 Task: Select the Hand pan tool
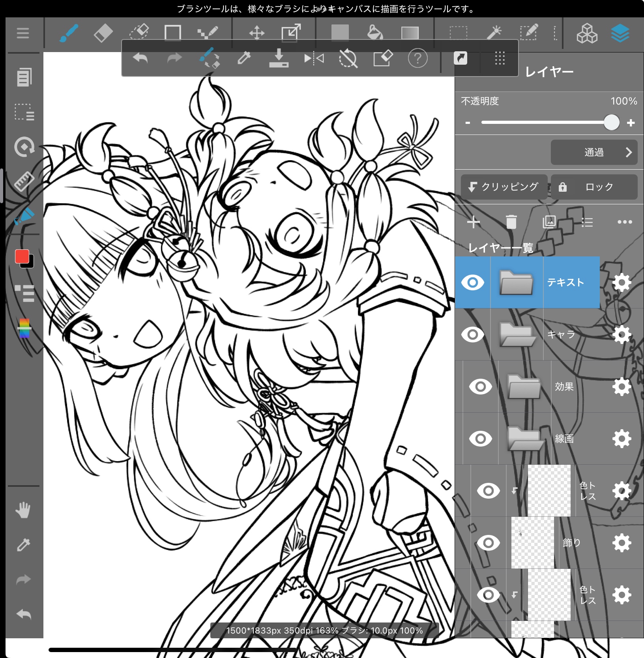point(23,510)
